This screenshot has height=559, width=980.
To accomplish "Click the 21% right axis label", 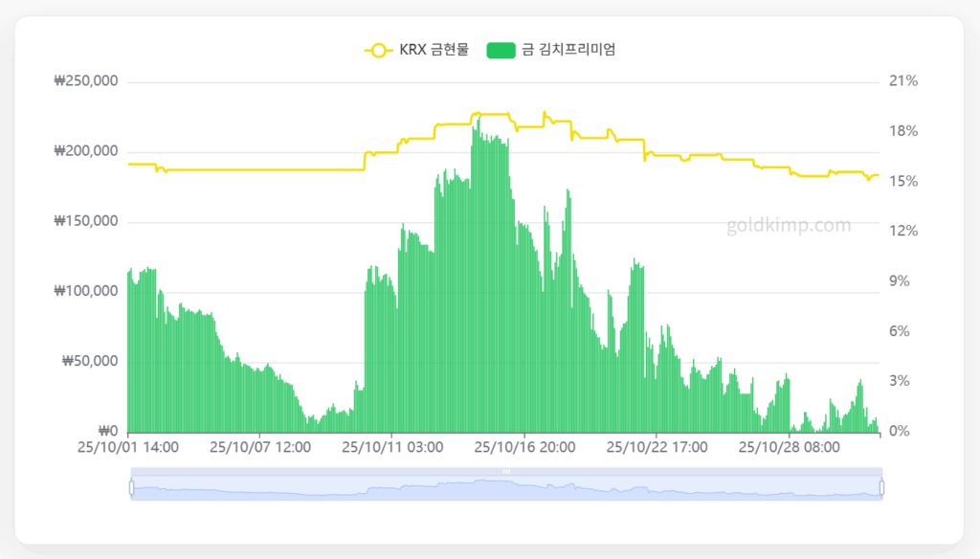I will pyautogui.click(x=903, y=81).
